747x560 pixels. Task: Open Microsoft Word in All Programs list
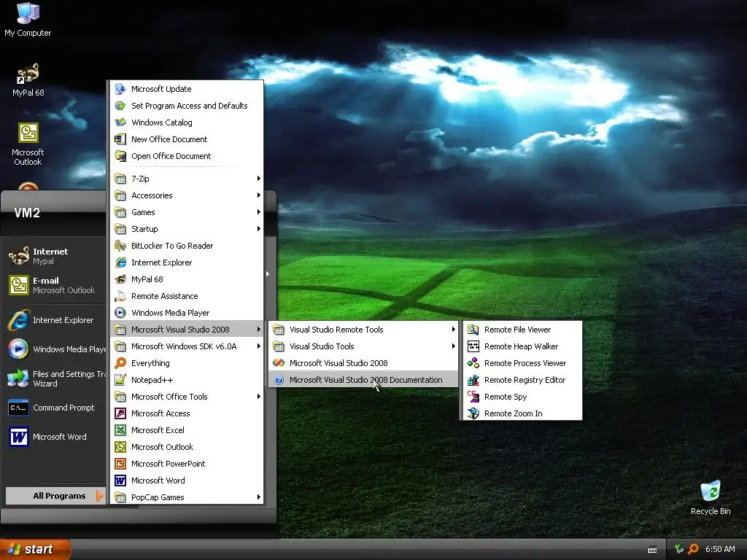[x=187, y=481]
